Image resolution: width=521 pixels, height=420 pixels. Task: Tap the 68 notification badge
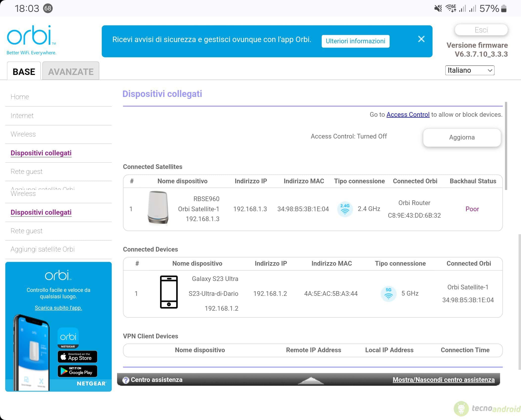click(48, 8)
